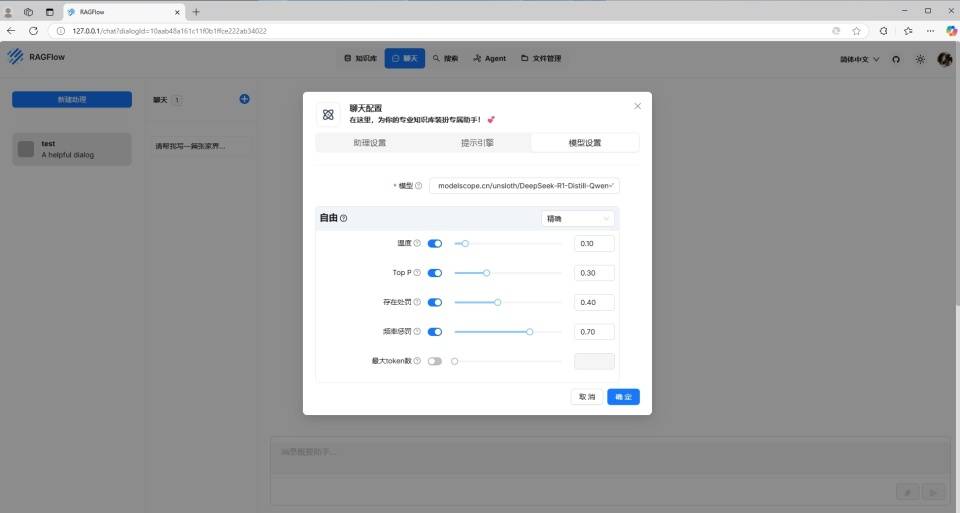
Task: Show help icon for 频率惩罚
Action: (x=417, y=331)
